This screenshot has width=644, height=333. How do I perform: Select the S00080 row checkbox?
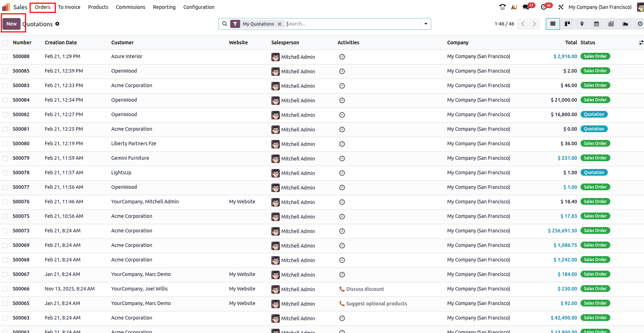(x=5, y=144)
